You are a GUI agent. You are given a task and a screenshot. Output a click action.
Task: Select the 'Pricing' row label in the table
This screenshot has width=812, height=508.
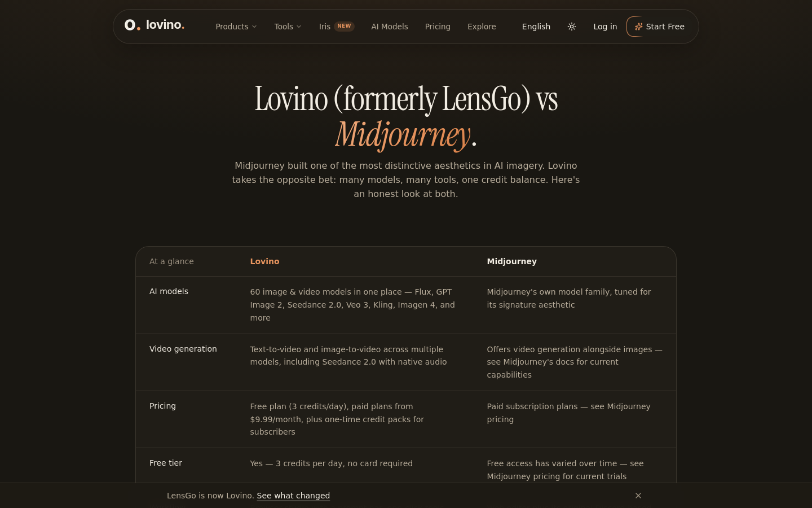[x=162, y=406]
